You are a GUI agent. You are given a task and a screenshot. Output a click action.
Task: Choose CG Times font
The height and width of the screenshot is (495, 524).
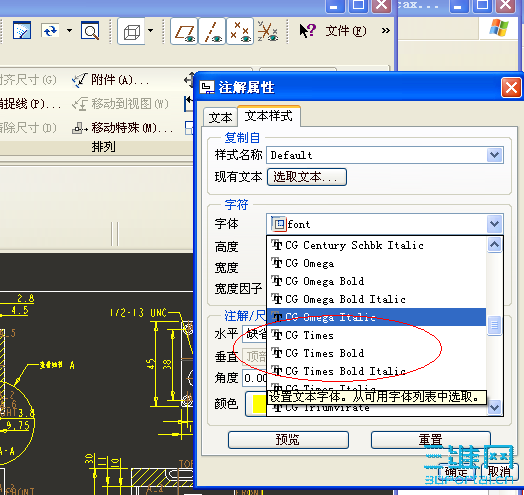click(376, 335)
